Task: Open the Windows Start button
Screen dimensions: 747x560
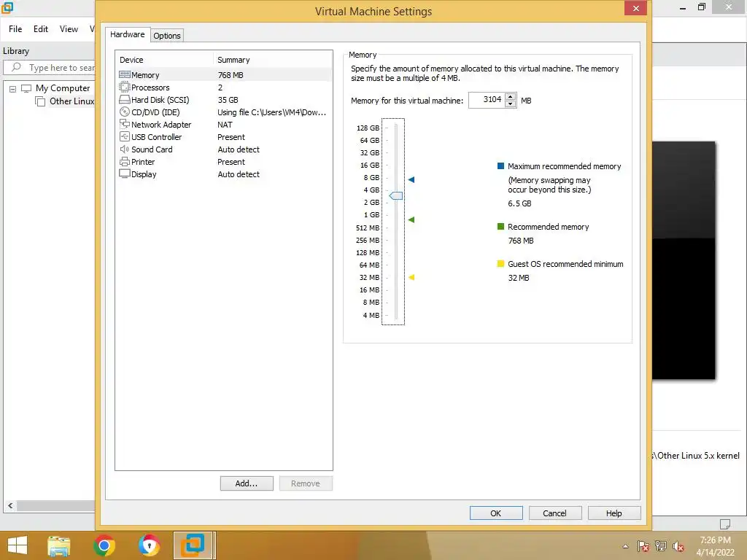Action: tap(18, 545)
